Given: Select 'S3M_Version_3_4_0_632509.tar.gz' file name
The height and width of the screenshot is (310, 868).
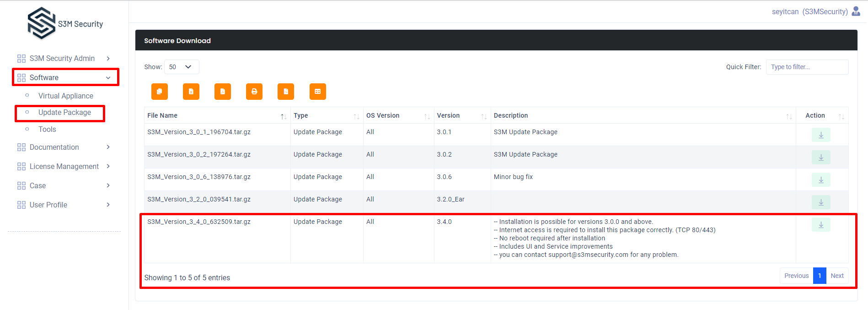Looking at the screenshot, I should (199, 222).
